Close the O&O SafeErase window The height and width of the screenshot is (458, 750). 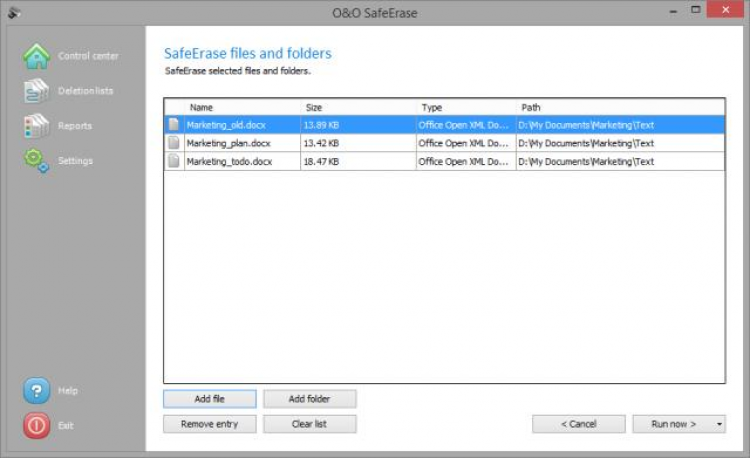pos(725,10)
